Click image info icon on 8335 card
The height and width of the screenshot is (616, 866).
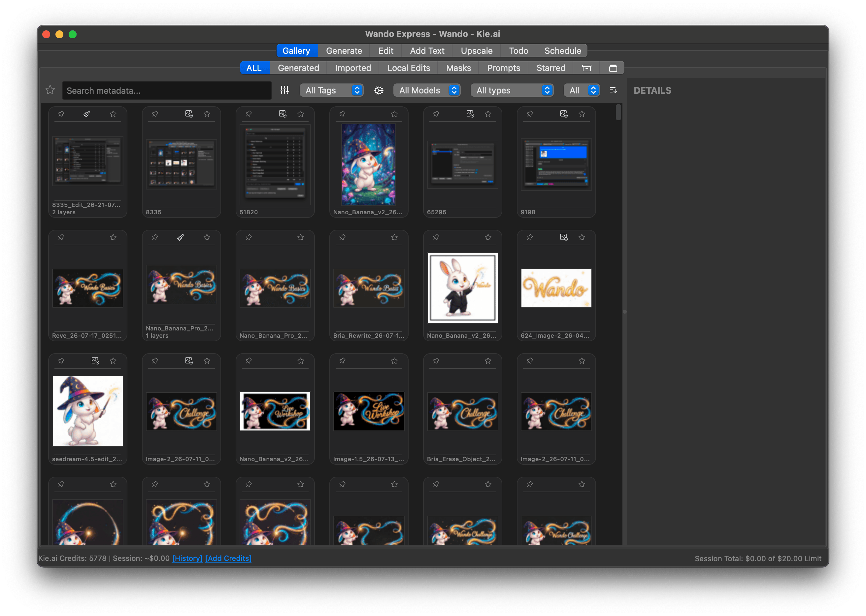coord(189,114)
